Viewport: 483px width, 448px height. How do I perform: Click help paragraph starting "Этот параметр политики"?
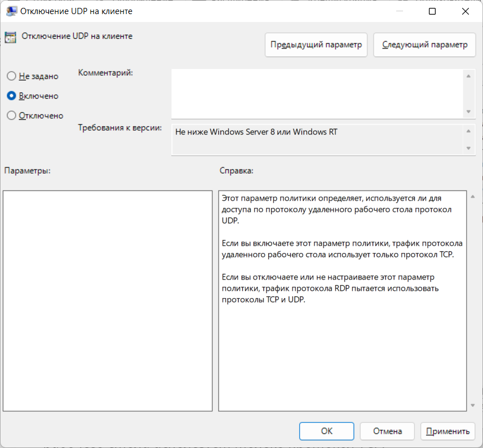(336, 210)
